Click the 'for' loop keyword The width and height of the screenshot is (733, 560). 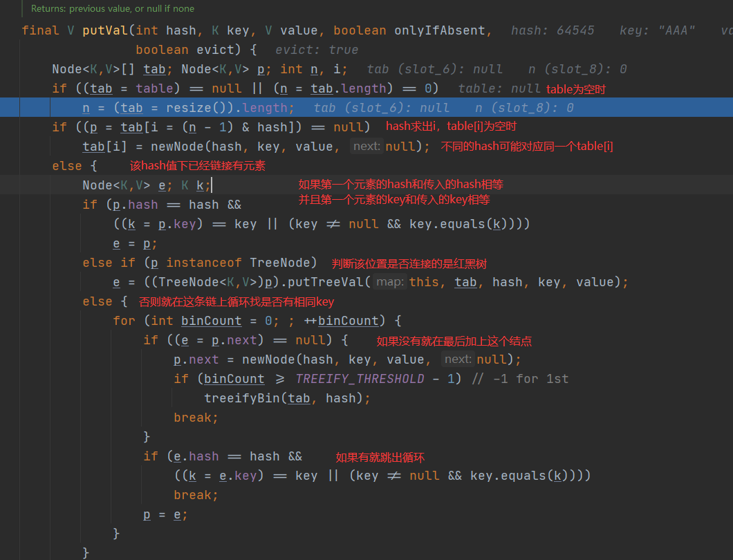coord(124,321)
